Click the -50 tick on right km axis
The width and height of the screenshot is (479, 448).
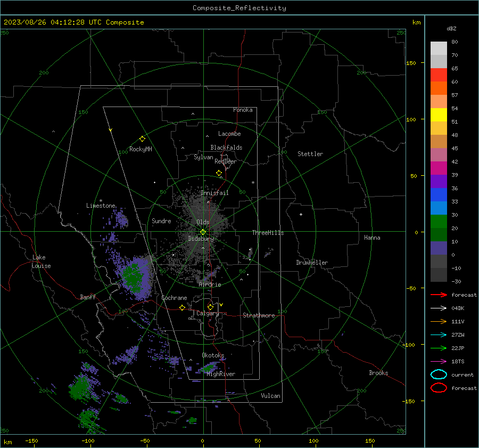(x=411, y=288)
